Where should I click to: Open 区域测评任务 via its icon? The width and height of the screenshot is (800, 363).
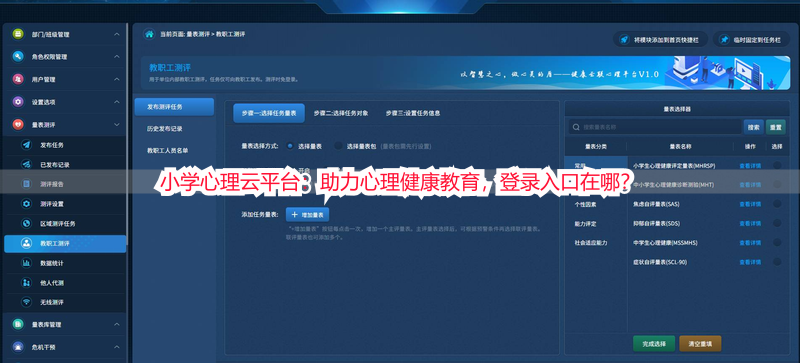[26, 224]
